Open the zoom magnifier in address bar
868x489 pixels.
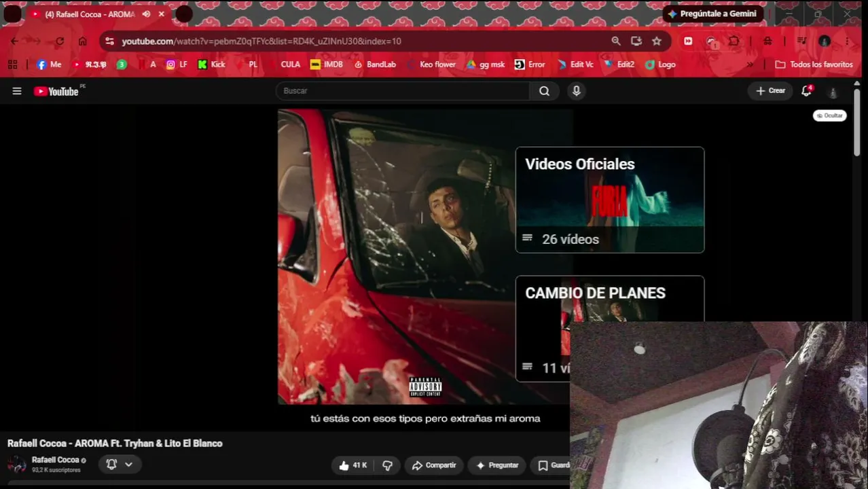point(616,41)
